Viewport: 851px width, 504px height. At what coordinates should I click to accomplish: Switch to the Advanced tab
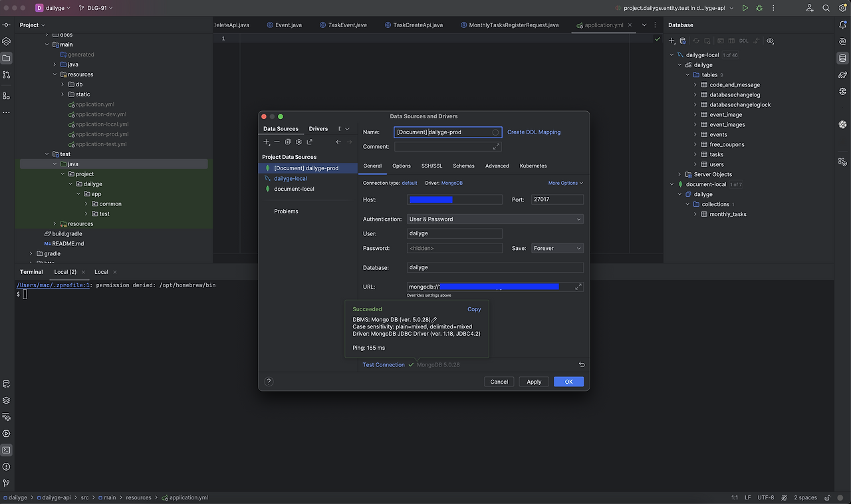(497, 166)
